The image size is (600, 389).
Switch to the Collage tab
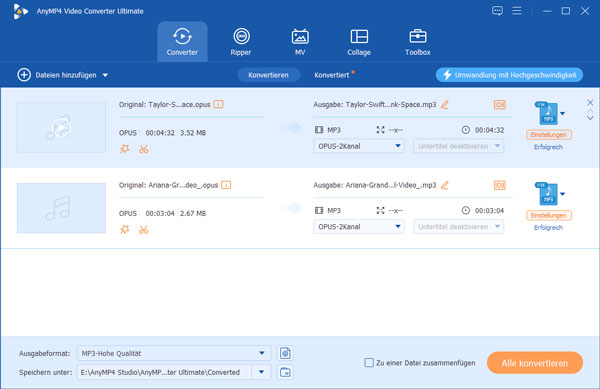pos(359,42)
